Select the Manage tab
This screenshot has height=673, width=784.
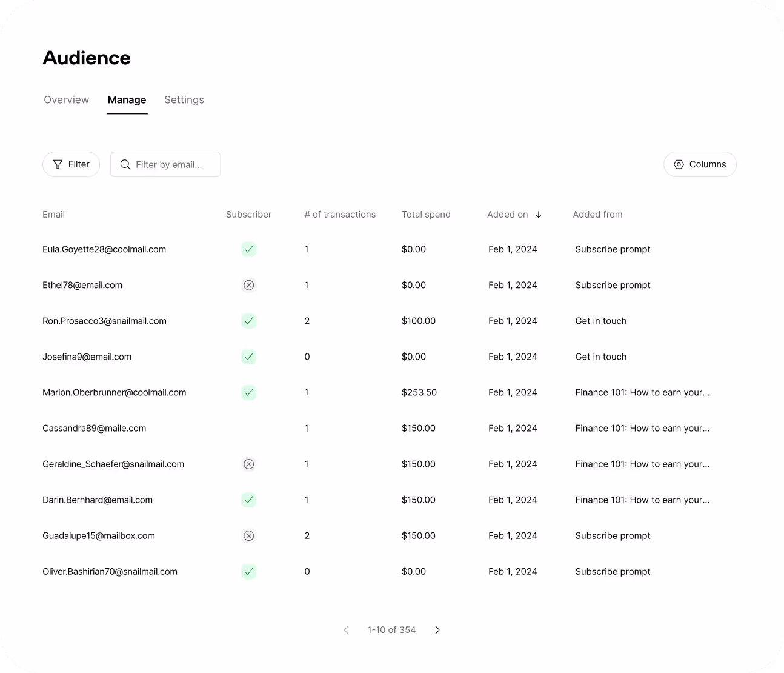coord(127,100)
